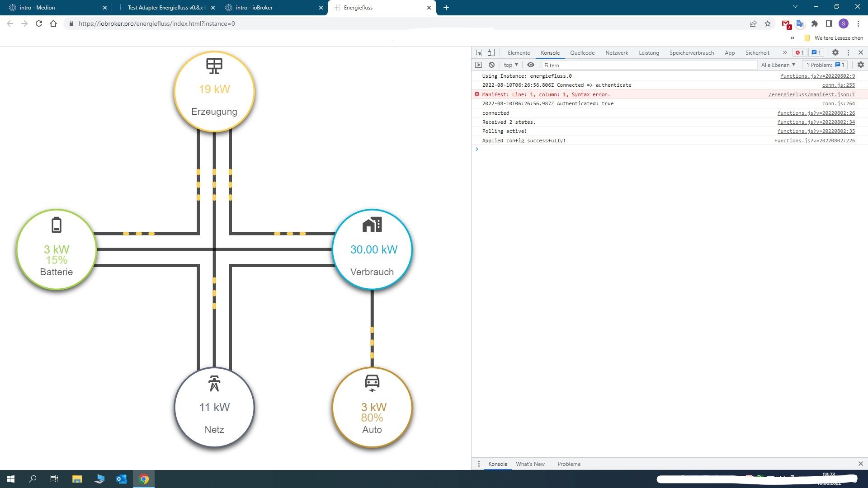The width and height of the screenshot is (868, 488).
Task: Switch to the Konsole tab
Action: (x=550, y=53)
